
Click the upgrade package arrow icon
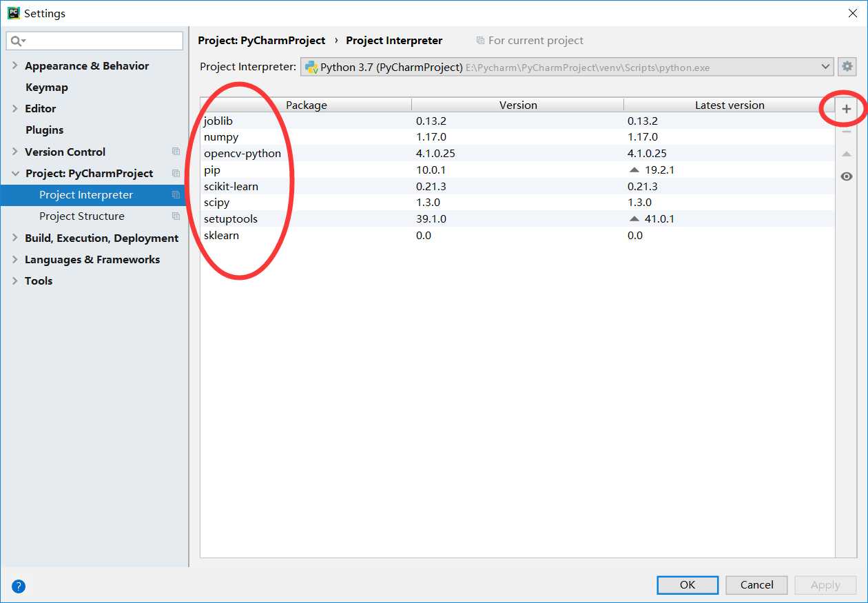point(847,154)
